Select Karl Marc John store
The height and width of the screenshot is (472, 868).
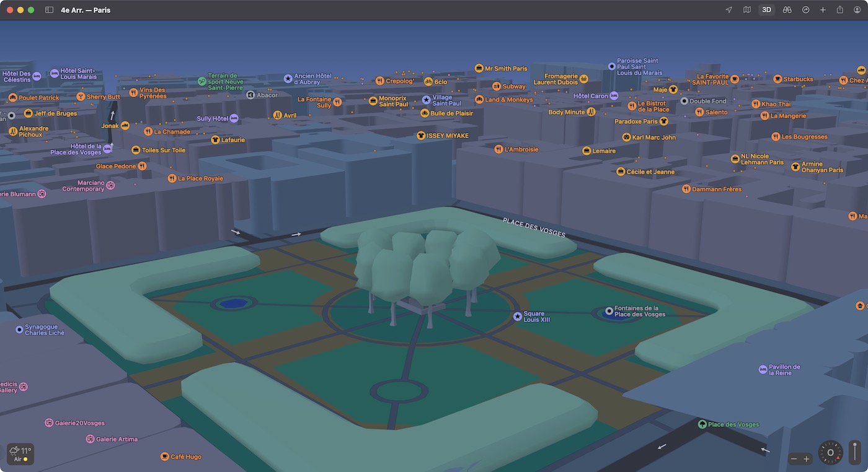[x=626, y=138]
